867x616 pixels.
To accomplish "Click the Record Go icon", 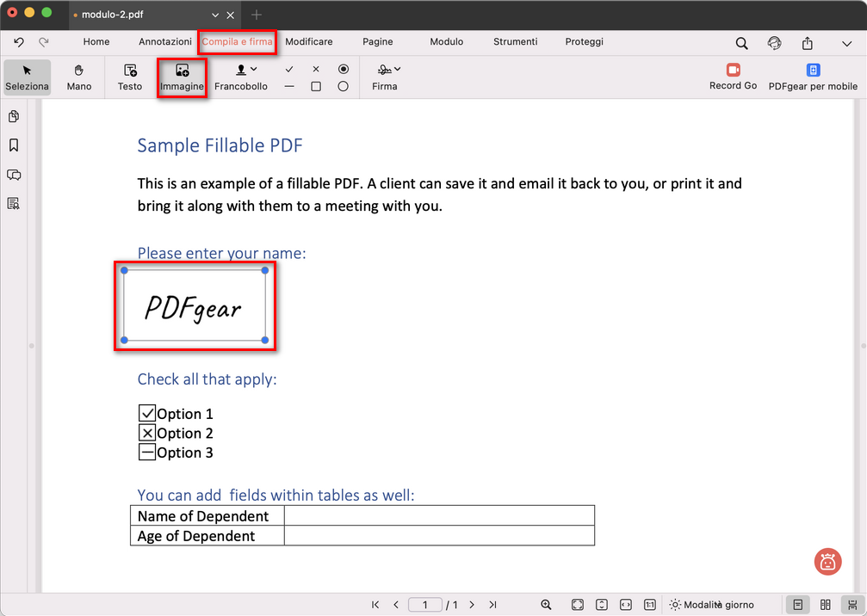I will click(732, 77).
